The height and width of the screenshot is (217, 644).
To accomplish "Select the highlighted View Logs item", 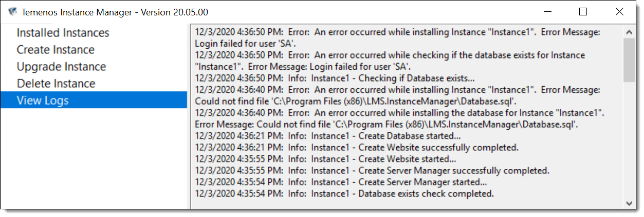I will (x=94, y=100).
